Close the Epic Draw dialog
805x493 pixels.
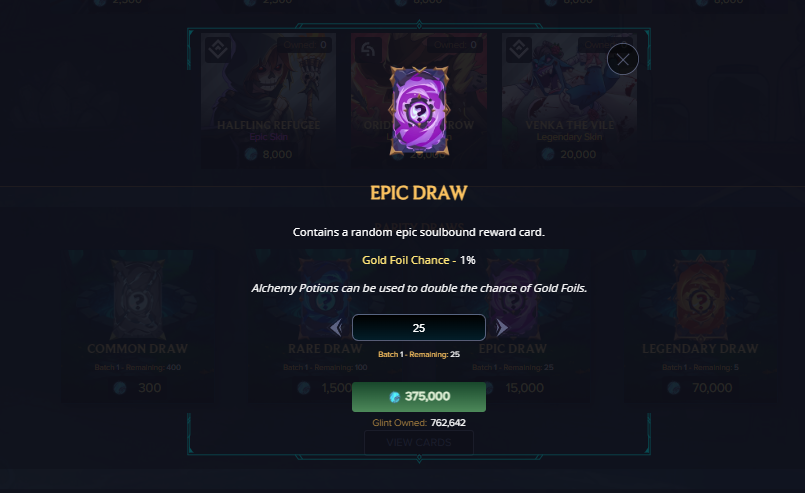tap(623, 60)
